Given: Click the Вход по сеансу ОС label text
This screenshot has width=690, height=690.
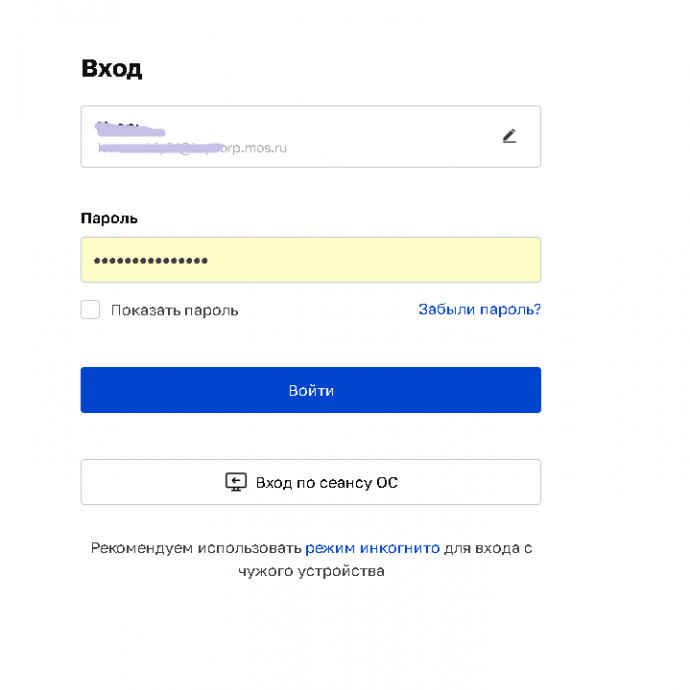Looking at the screenshot, I should (x=327, y=483).
